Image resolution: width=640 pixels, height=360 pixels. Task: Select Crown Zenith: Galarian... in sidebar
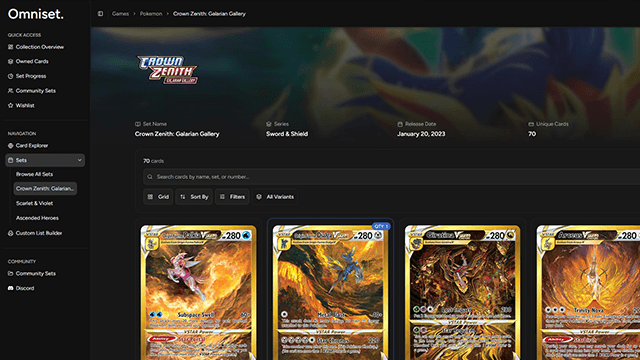point(45,189)
